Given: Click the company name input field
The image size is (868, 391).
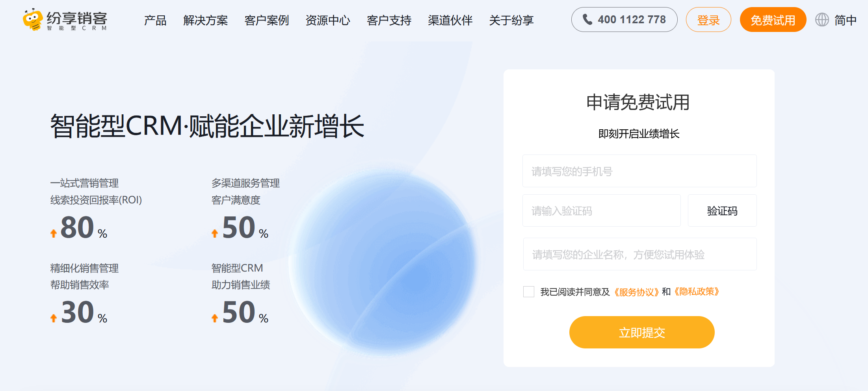Looking at the screenshot, I should (639, 254).
